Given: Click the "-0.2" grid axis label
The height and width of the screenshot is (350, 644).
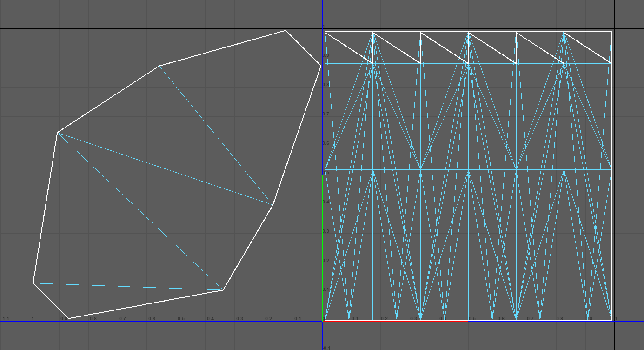Looking at the screenshot, I should click(268, 319).
